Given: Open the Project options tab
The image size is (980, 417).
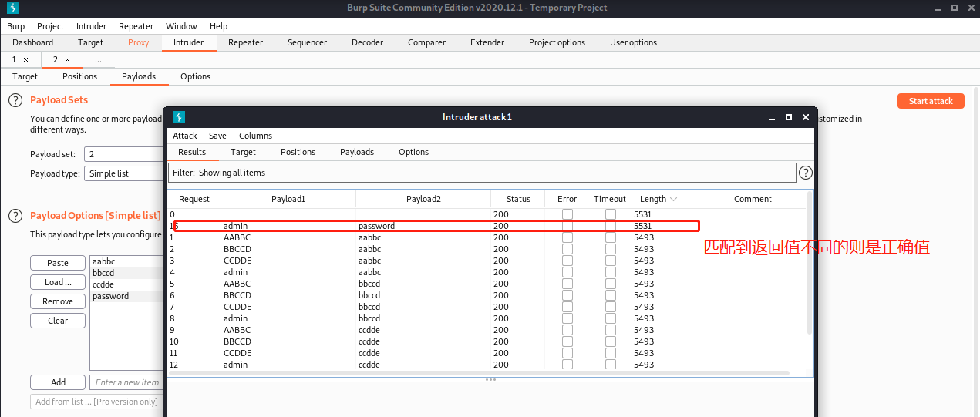Looking at the screenshot, I should (557, 42).
